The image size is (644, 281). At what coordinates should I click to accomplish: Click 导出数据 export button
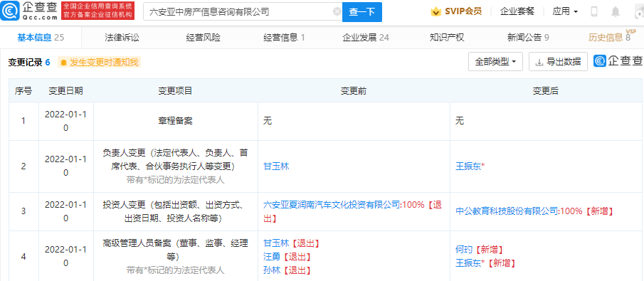[x=558, y=62]
